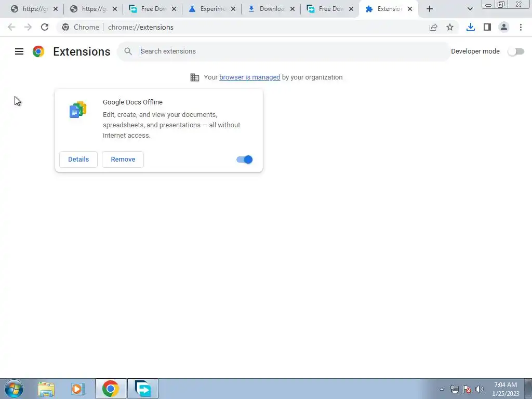Enable the Developer mode switch

[x=516, y=51]
